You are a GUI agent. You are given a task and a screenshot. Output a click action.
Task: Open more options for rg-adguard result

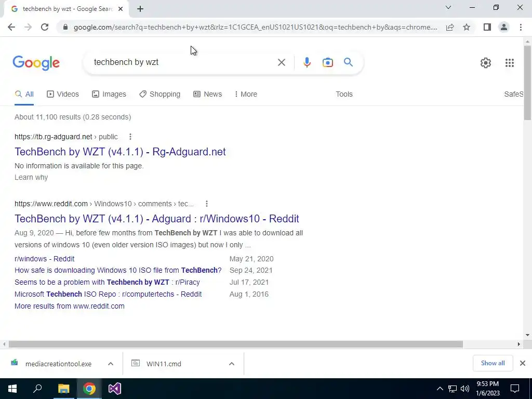(x=130, y=137)
